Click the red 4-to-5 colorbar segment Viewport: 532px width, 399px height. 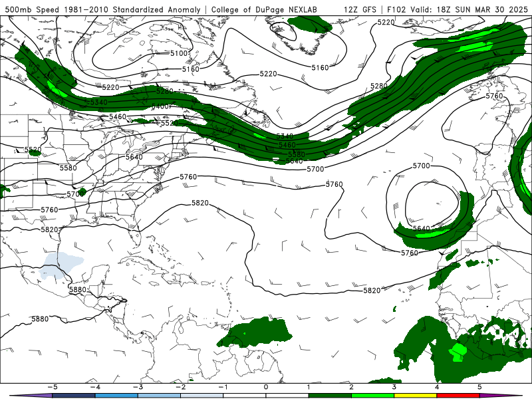(x=458, y=396)
